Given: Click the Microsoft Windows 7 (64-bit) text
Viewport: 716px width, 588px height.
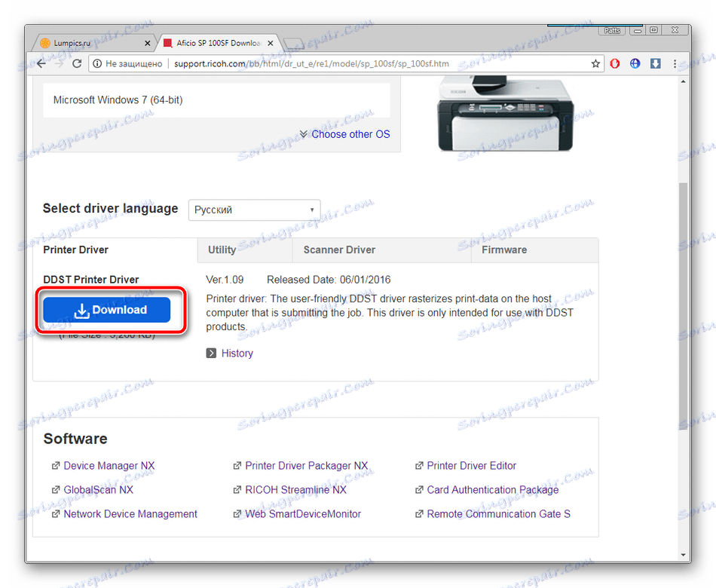Looking at the screenshot, I should pyautogui.click(x=118, y=100).
